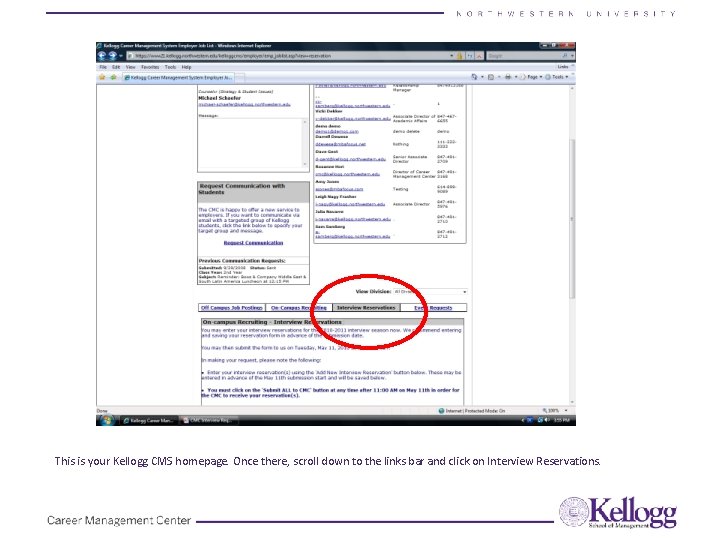Click the browser Back arrow button
This screenshot has height=540, width=720.
pyautogui.click(x=102, y=56)
